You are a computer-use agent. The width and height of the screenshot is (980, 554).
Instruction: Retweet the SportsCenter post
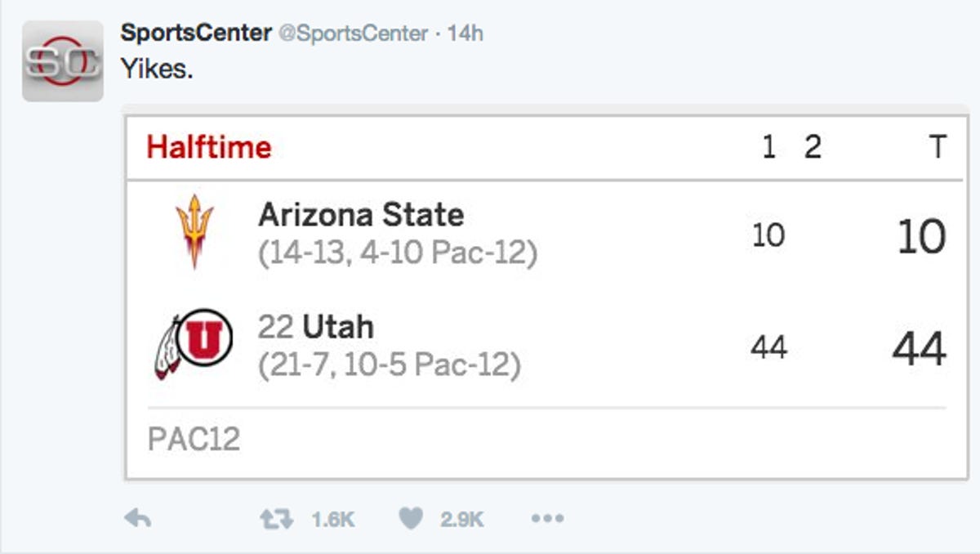[x=276, y=518]
